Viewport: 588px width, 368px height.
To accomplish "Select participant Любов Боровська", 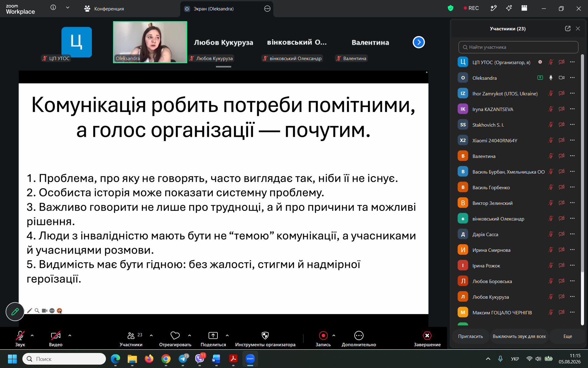I will click(x=516, y=281).
